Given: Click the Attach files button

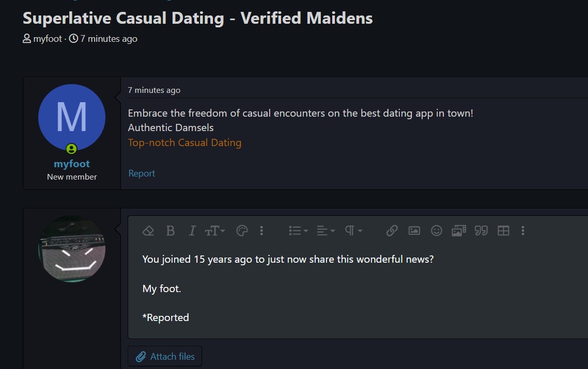Looking at the screenshot, I should click(165, 356).
